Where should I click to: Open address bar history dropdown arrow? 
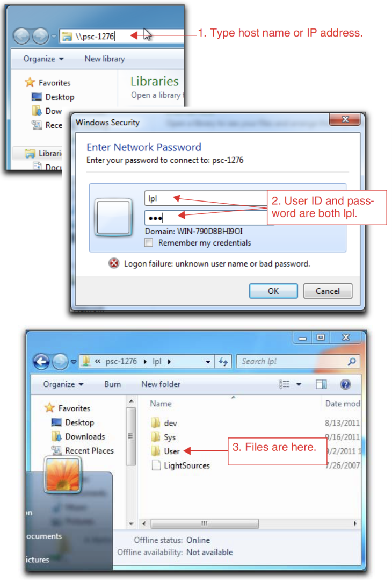[208, 362]
